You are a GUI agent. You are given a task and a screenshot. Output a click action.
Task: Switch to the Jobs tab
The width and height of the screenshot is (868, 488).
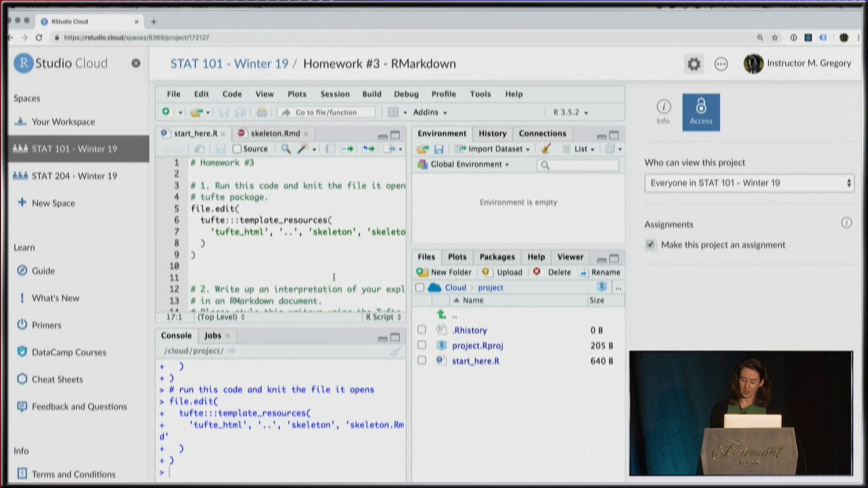pos(212,335)
